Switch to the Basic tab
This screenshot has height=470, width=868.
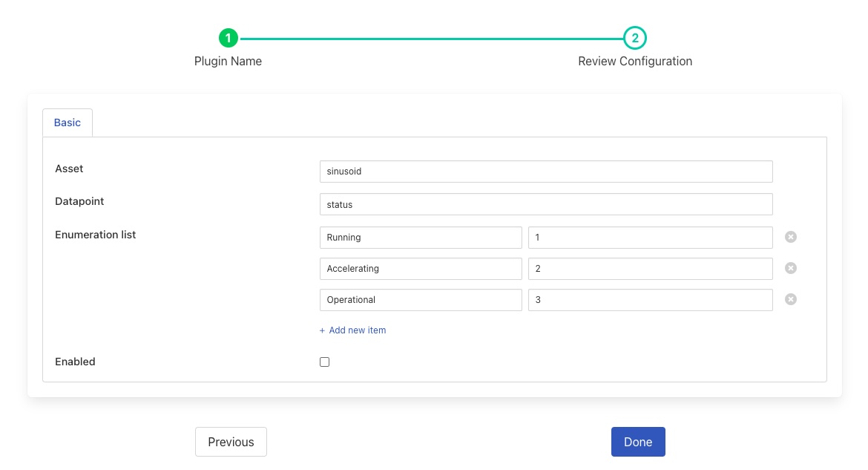click(x=68, y=123)
